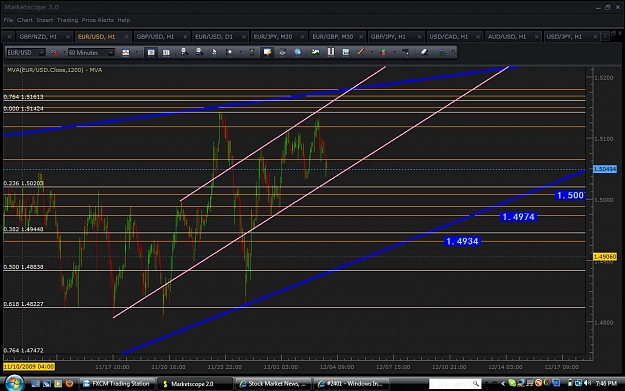Open Stock Market News taskbar window

tap(273, 384)
